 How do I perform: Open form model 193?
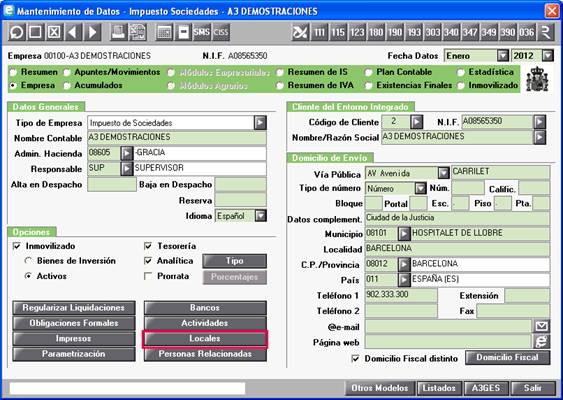[414, 33]
